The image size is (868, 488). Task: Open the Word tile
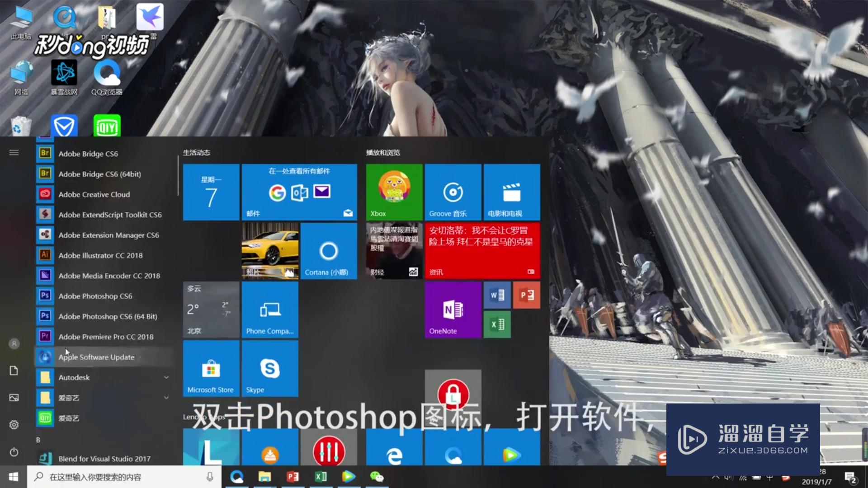click(497, 295)
